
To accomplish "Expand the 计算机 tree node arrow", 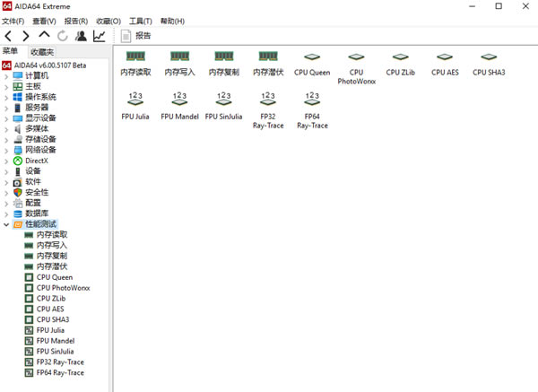I will point(6,76).
